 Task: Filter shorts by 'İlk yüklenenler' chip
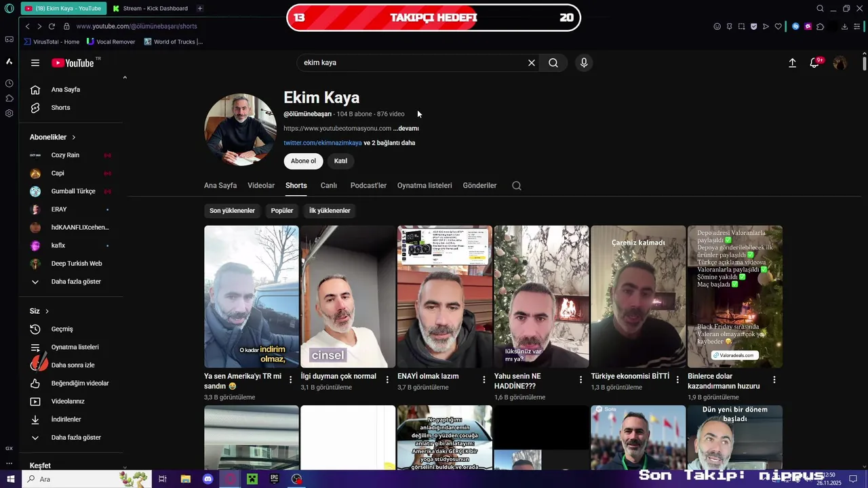point(330,211)
